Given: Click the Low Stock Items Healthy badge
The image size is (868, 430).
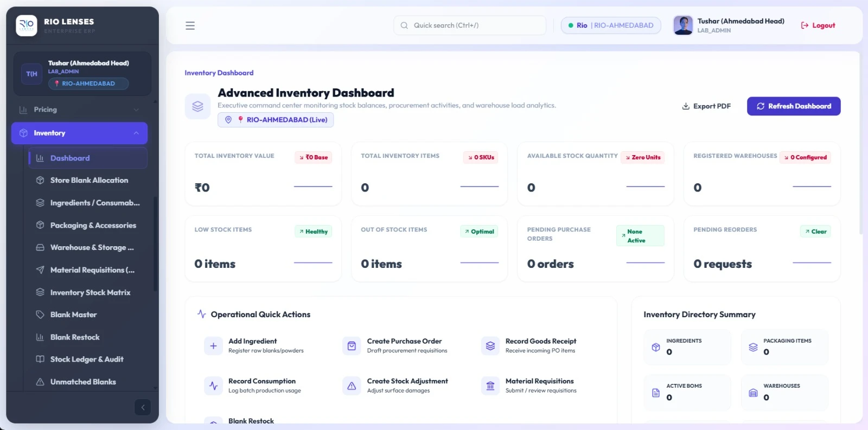Looking at the screenshot, I should click(x=314, y=232).
